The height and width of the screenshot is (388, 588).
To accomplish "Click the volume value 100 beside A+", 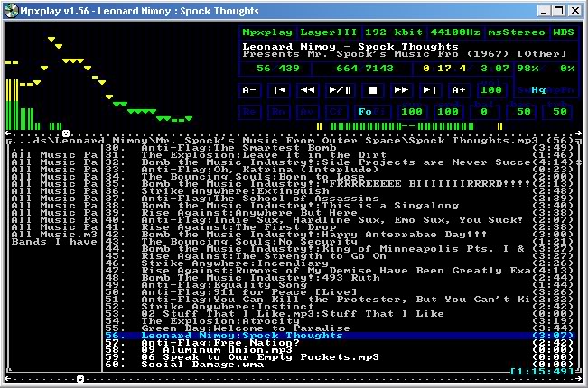I will coord(491,90).
